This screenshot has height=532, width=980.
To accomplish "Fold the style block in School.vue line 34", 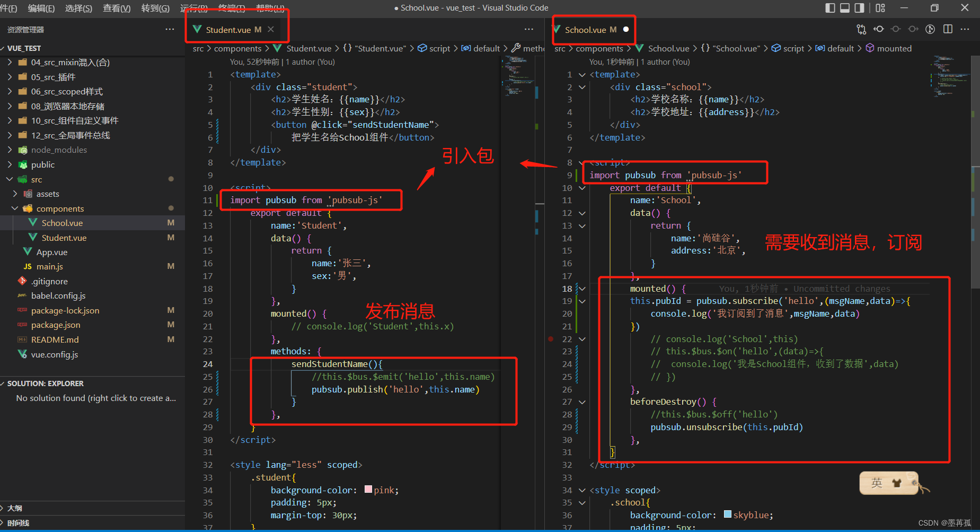I will (582, 491).
